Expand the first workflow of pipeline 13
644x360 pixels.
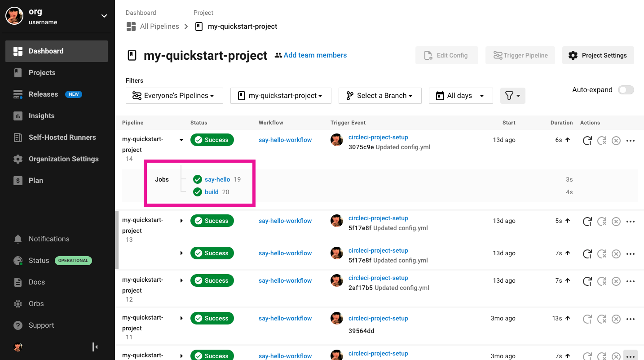(181, 221)
